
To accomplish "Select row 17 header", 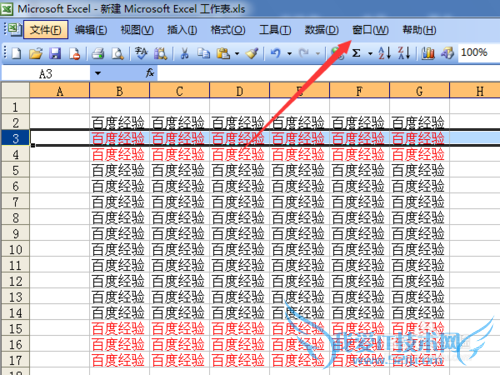I will click(15, 360).
